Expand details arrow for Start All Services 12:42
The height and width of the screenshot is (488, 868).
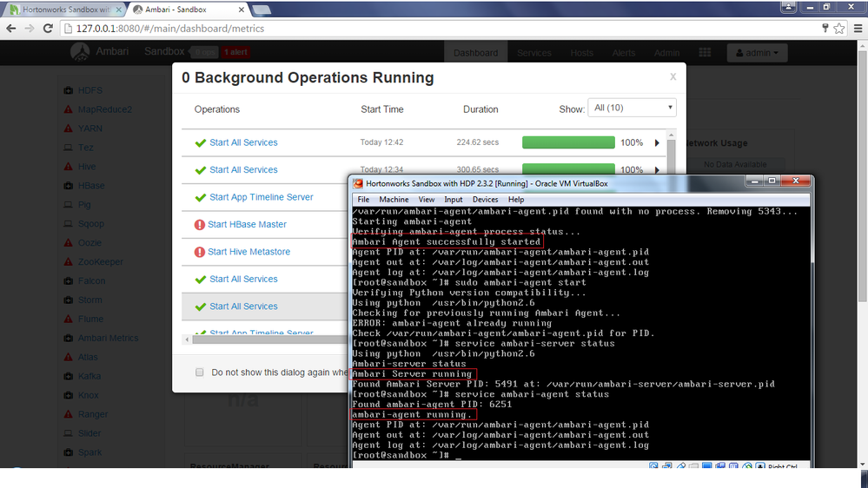657,142
